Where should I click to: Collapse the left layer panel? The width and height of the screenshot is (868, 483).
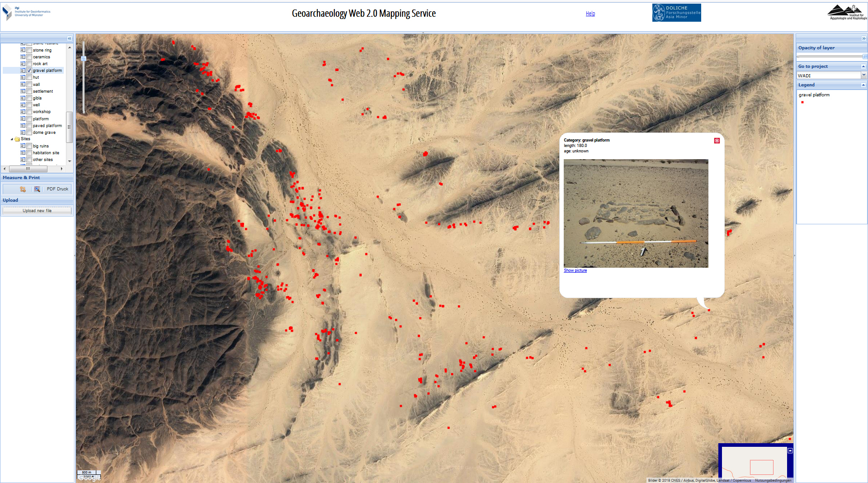(70, 38)
